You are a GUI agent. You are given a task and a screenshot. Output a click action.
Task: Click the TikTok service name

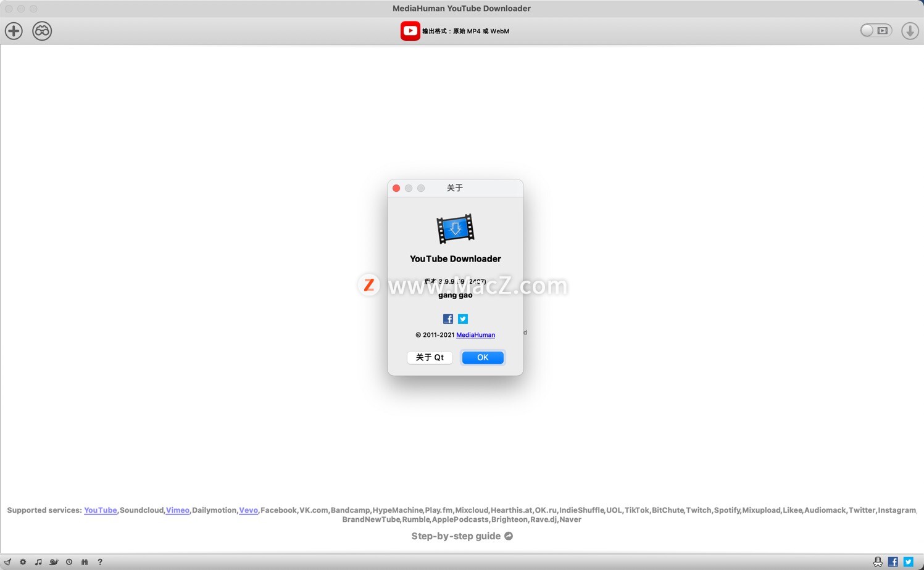pyautogui.click(x=636, y=510)
